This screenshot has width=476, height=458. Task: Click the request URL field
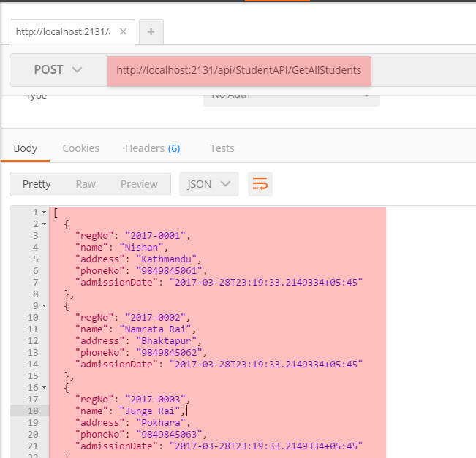coord(239,71)
